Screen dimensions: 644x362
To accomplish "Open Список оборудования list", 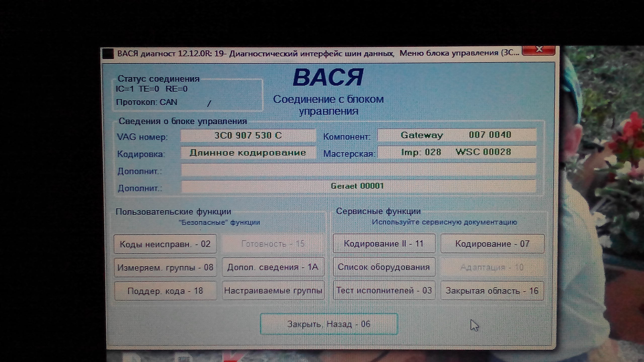I will click(384, 267).
